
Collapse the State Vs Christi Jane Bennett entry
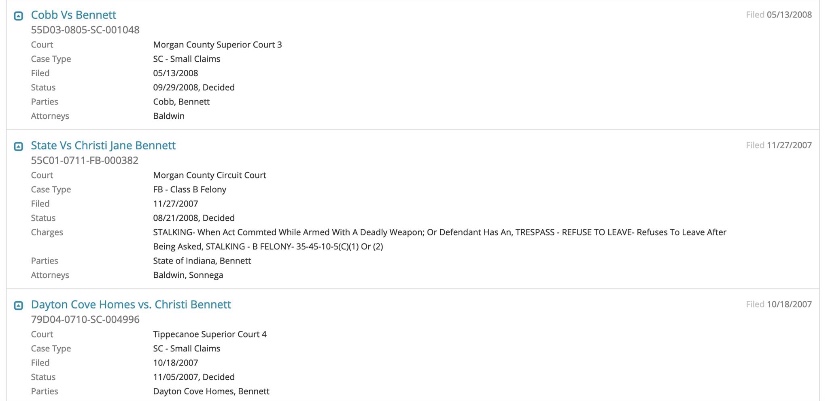pyautogui.click(x=18, y=146)
